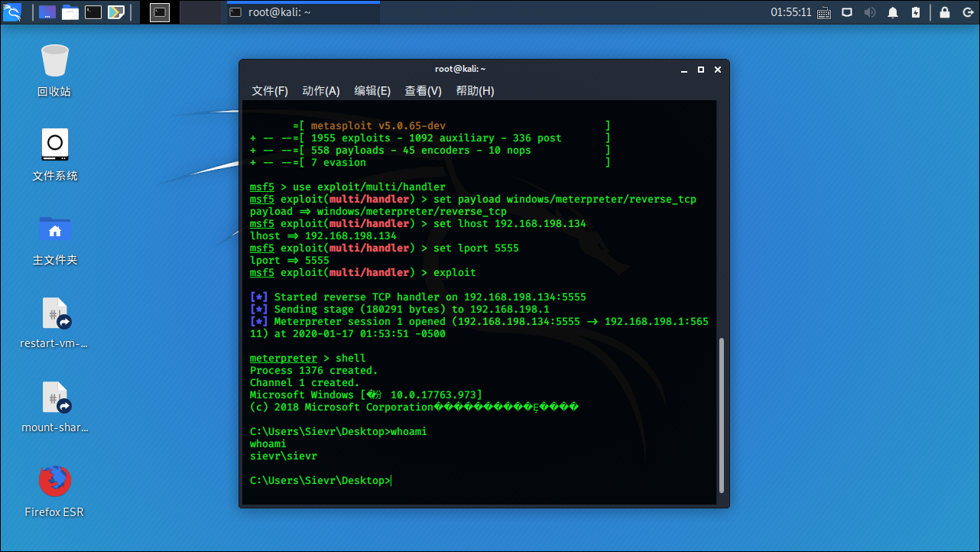The image size is (980, 552).
Task: Select the 回收站 trash desktop icon
Action: [x=54, y=70]
